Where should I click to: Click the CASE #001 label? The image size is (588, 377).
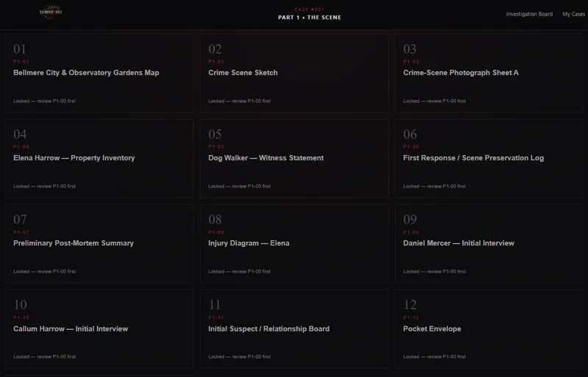pyautogui.click(x=309, y=10)
